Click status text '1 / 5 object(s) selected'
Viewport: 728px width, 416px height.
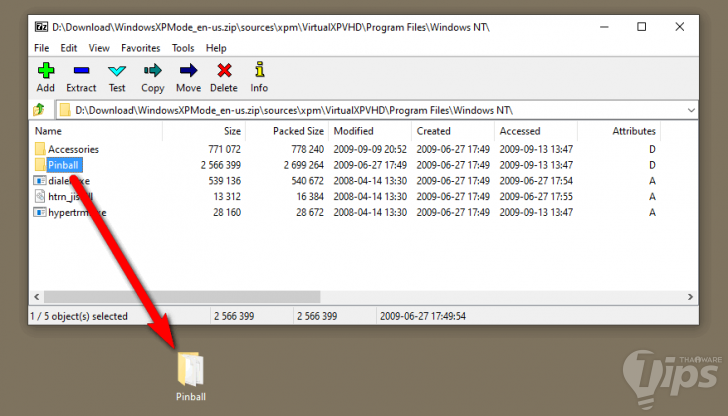79,316
